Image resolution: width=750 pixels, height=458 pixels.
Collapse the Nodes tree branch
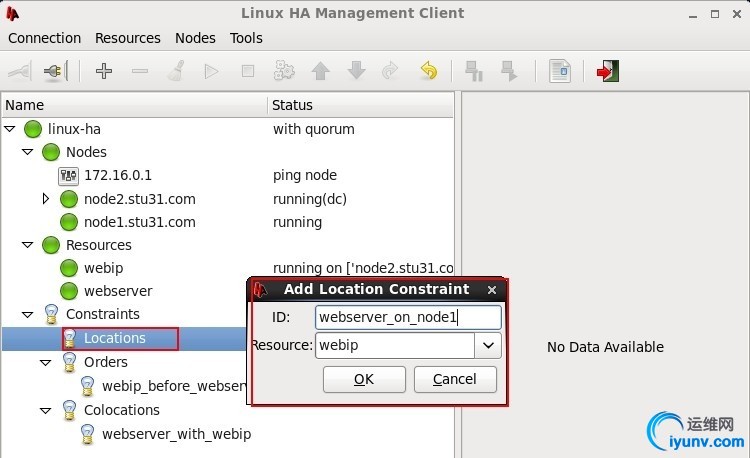click(28, 152)
